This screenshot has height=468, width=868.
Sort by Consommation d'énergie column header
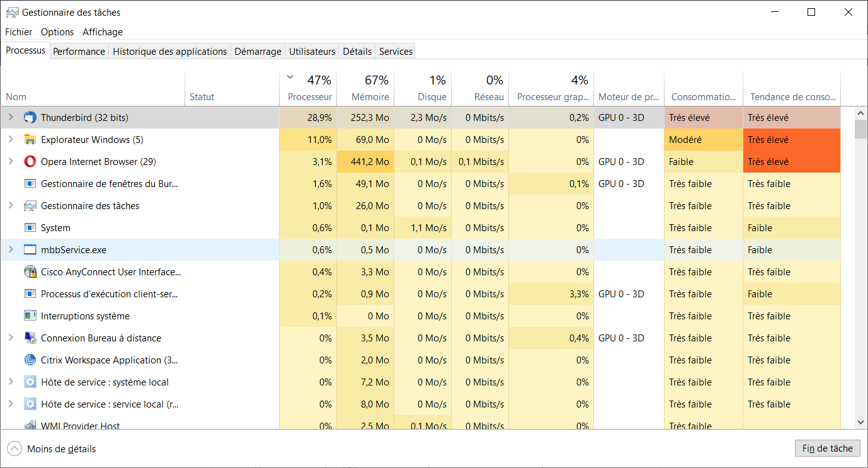(x=704, y=89)
